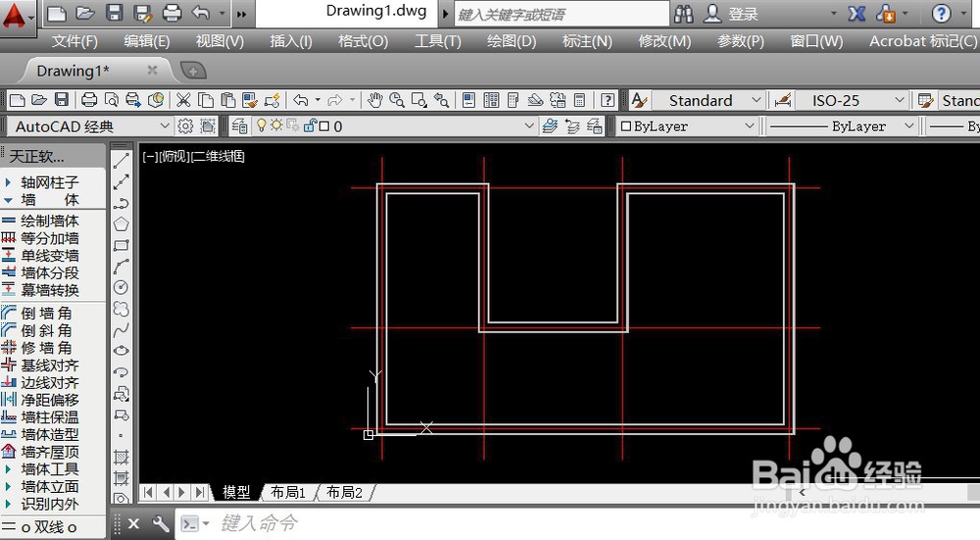The image size is (980, 540).
Task: Select the Rectangle draw tool
Action: [x=122, y=245]
